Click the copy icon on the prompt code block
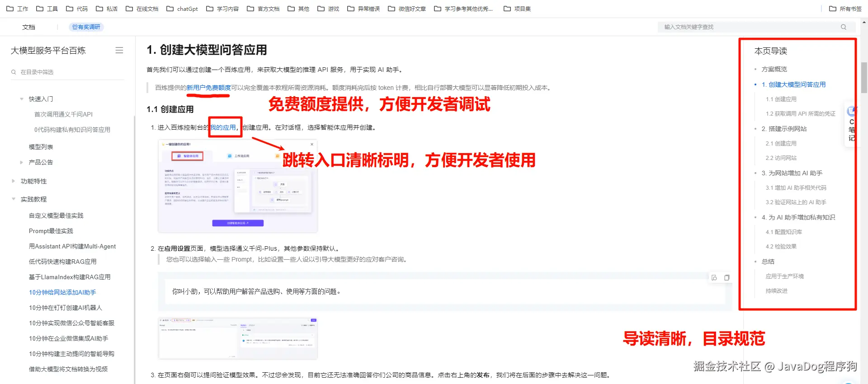868x384 pixels. pyautogui.click(x=727, y=278)
